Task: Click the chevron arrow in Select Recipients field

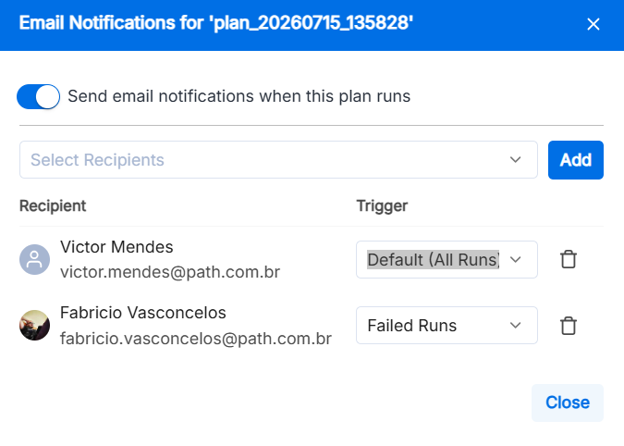Action: click(515, 160)
